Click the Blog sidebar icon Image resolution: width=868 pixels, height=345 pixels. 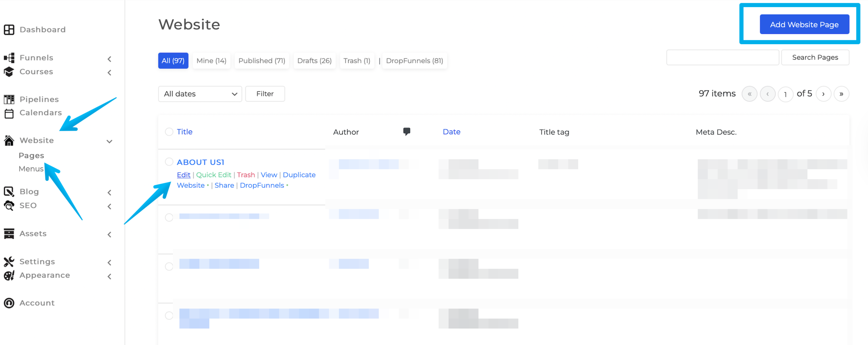[9, 192]
